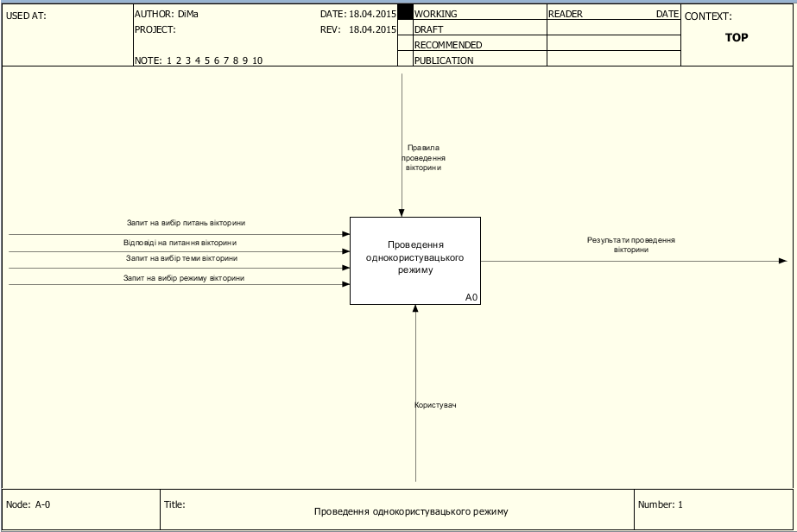Click the output arrowhead at the right edge
This screenshot has width=797, height=532.
[783, 261]
